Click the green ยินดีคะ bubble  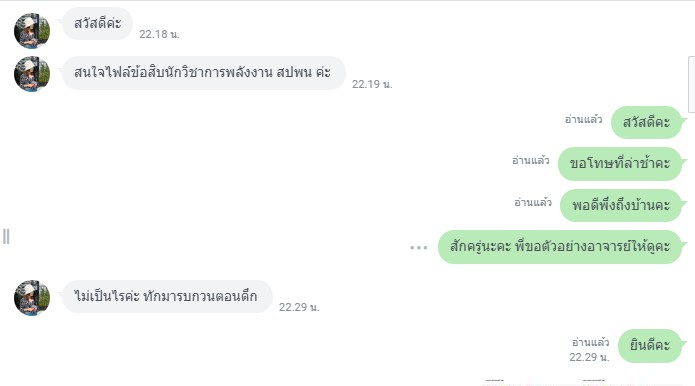pyautogui.click(x=650, y=346)
